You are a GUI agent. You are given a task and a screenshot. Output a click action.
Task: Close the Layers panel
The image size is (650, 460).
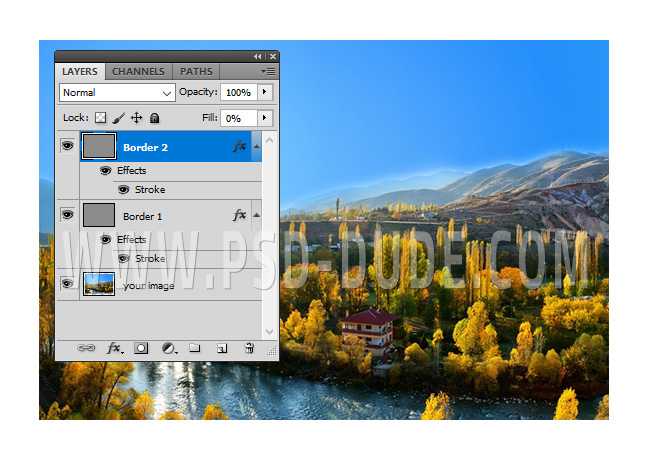pos(273,56)
